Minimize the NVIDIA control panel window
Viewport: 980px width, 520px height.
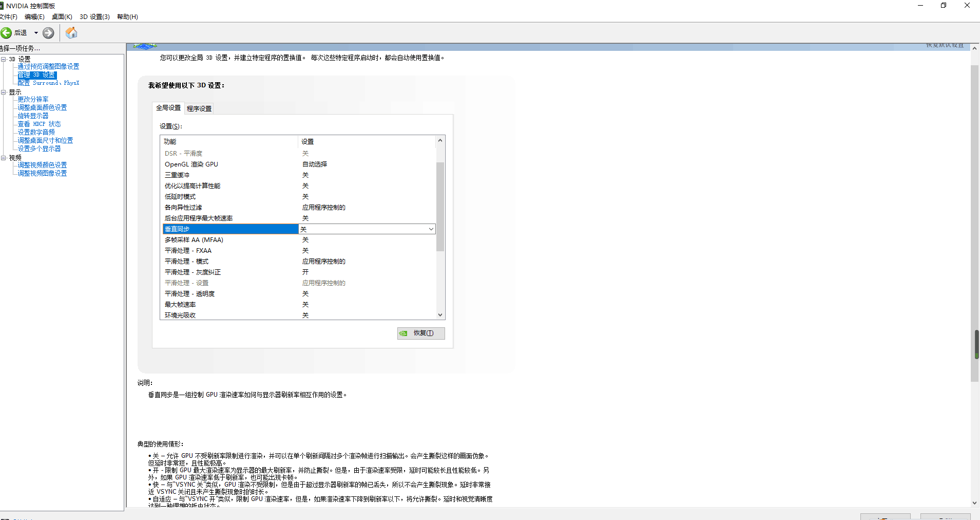tap(920, 6)
